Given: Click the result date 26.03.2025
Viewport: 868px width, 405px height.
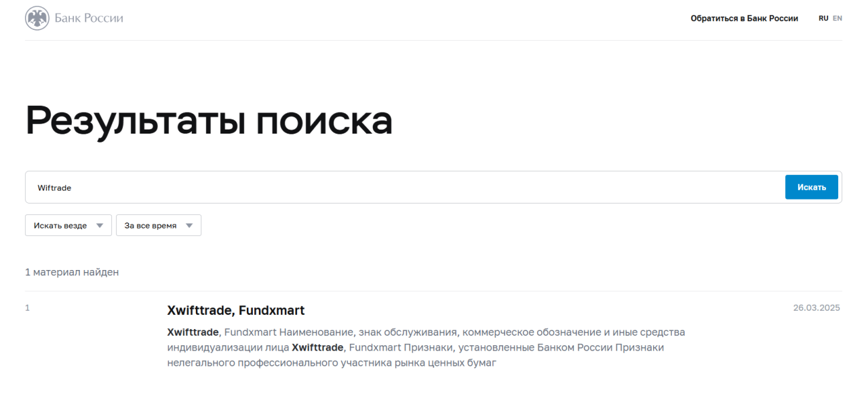Looking at the screenshot, I should [816, 308].
